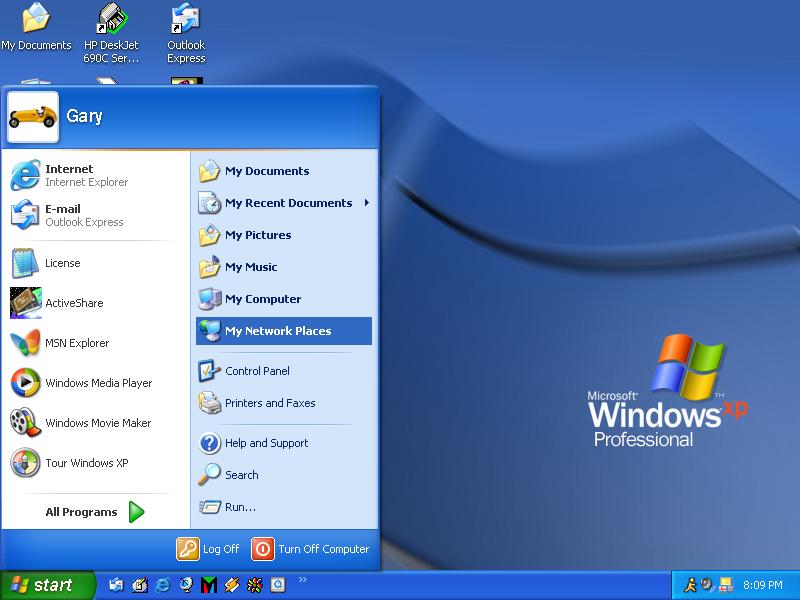Expand quick launch overflow chevron
This screenshot has width=800, height=600.
tap(303, 580)
